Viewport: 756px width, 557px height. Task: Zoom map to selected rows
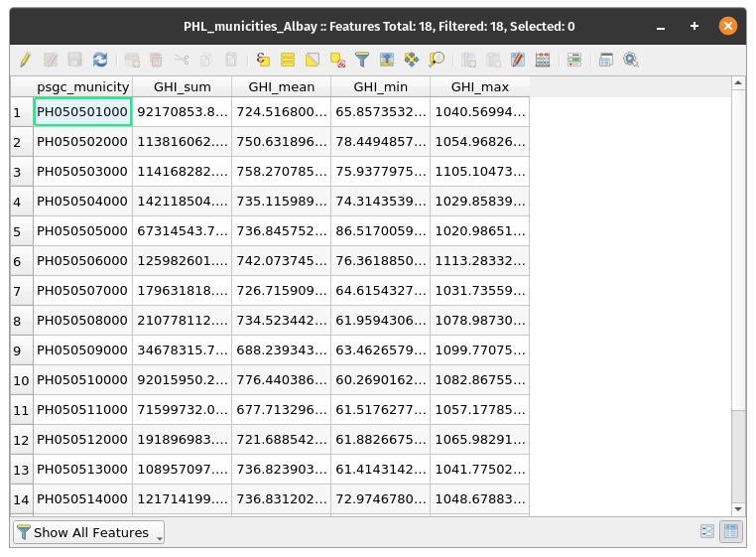[x=437, y=61]
